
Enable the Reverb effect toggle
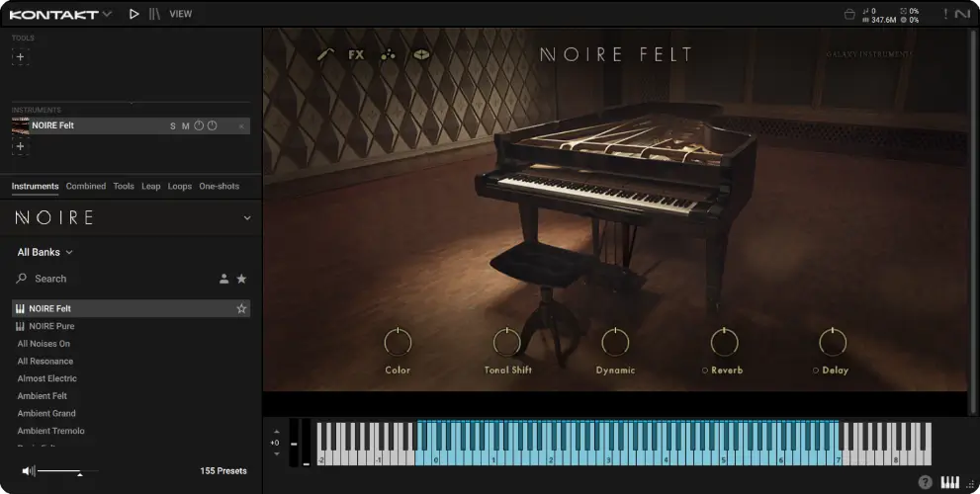click(704, 370)
